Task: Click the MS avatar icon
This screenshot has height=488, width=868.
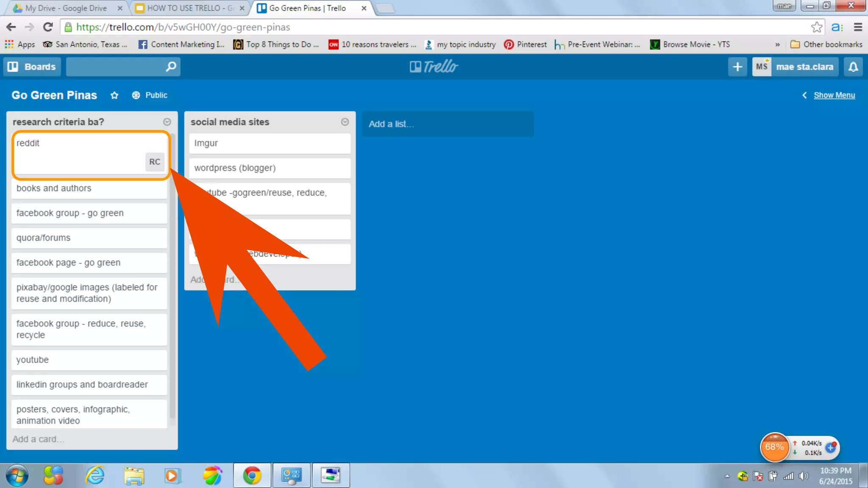Action: tap(762, 67)
